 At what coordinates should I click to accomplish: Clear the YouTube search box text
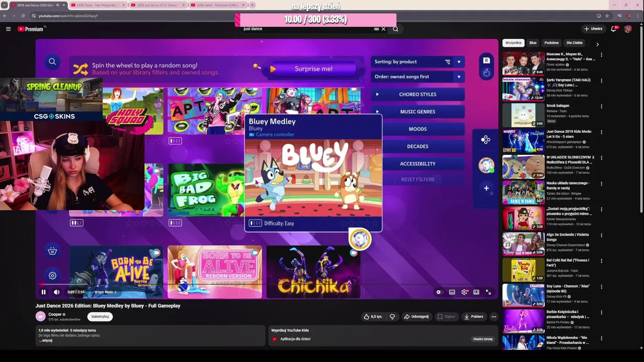(x=383, y=29)
